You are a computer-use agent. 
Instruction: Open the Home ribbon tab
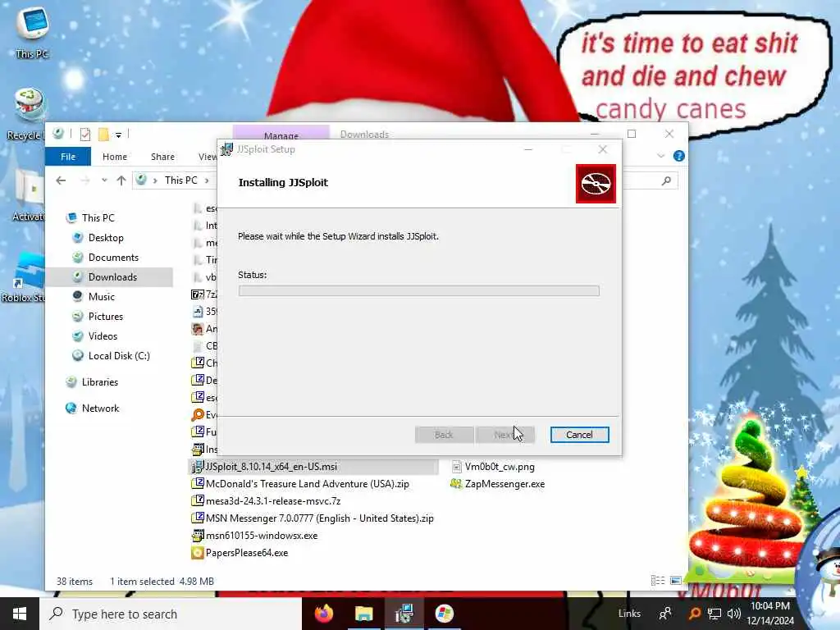point(115,157)
